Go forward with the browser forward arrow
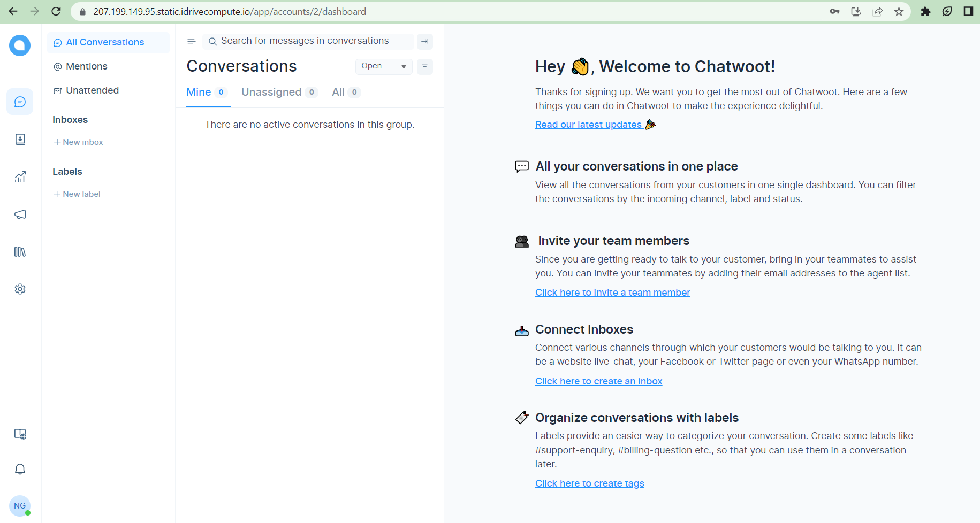 (x=35, y=11)
